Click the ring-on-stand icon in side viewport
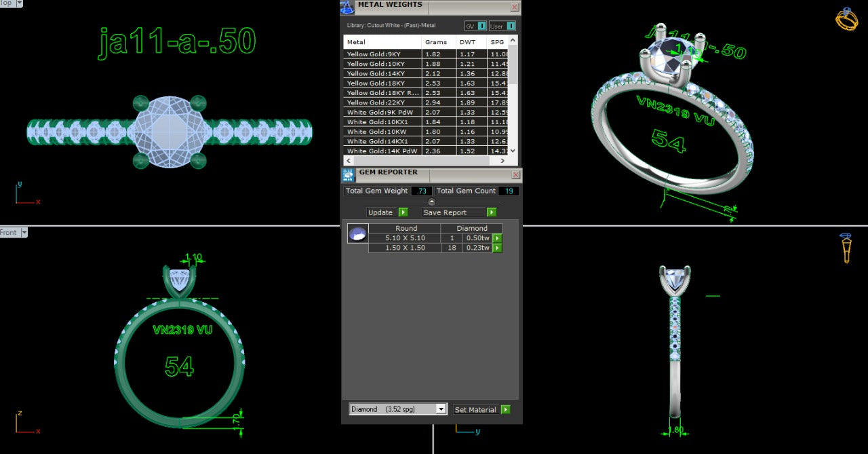Screen dimensions: 868x454 [846, 248]
